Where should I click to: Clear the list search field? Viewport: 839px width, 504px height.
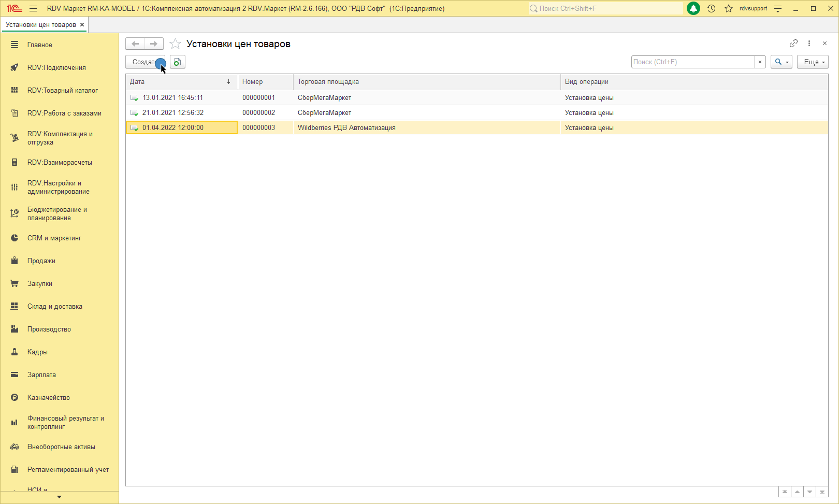[x=760, y=62]
